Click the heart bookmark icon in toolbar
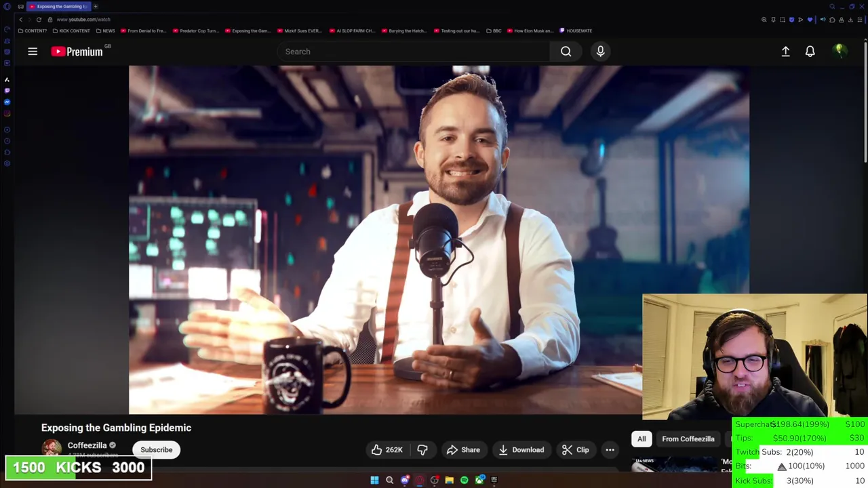This screenshot has width=868, height=488. pyautogui.click(x=810, y=20)
